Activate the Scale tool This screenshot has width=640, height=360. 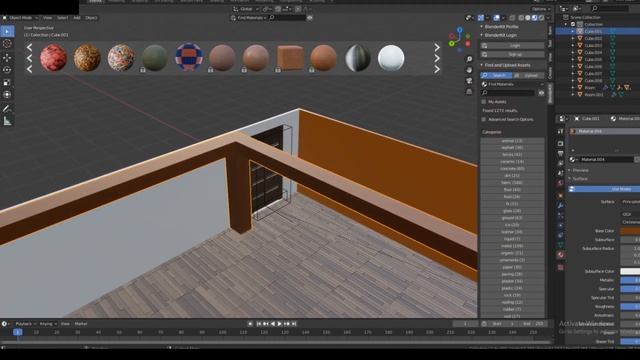point(7,82)
